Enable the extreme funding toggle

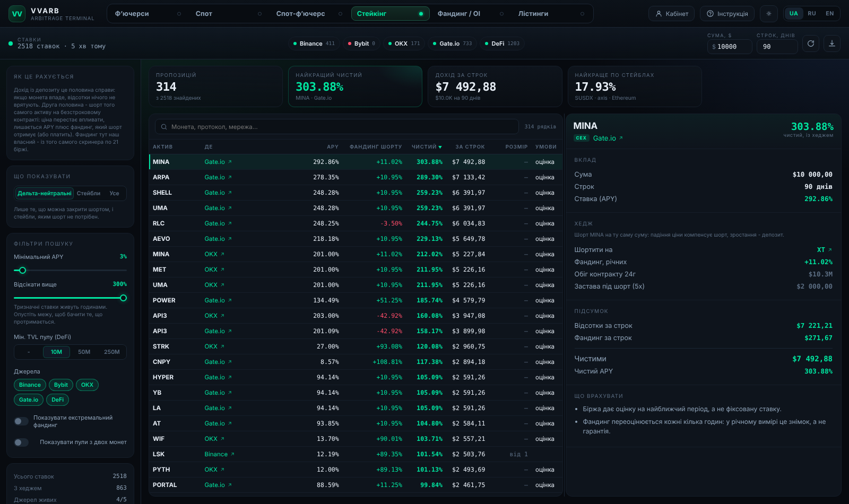(21, 421)
